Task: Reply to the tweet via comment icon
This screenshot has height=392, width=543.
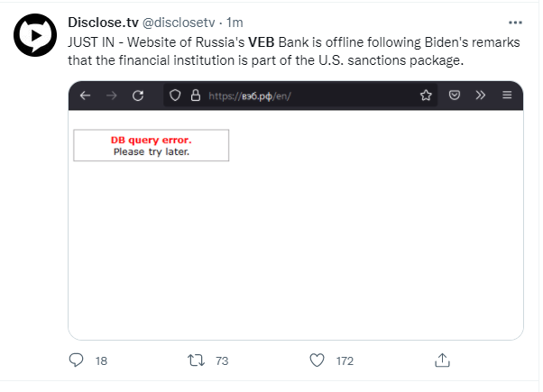Action: tap(76, 360)
